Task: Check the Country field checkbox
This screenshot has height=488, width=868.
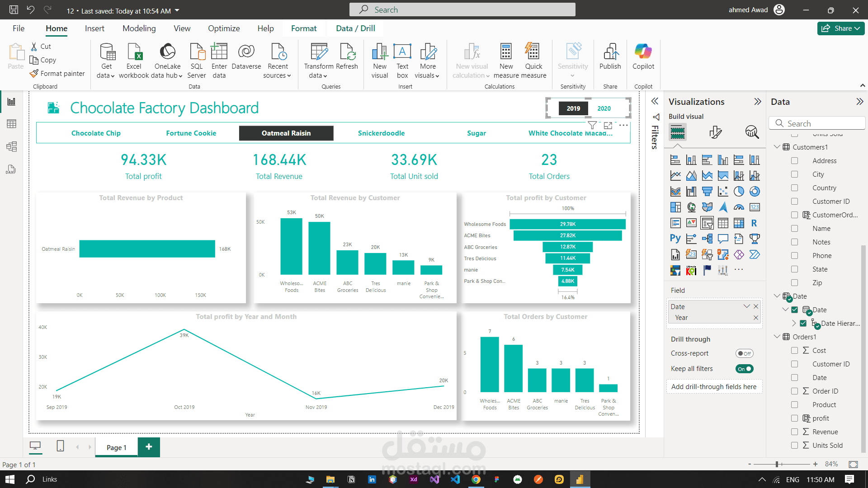Action: point(794,188)
